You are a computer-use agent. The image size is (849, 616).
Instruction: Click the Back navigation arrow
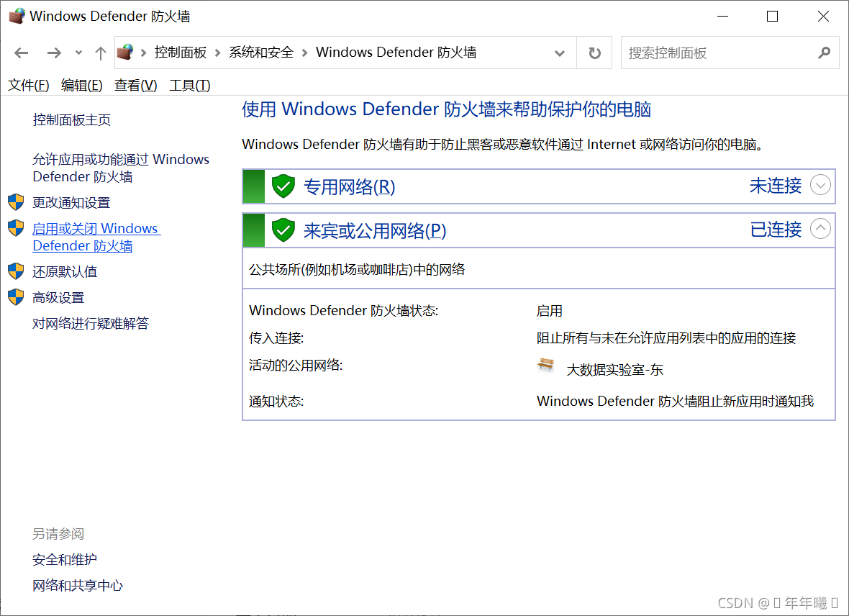click(x=21, y=53)
